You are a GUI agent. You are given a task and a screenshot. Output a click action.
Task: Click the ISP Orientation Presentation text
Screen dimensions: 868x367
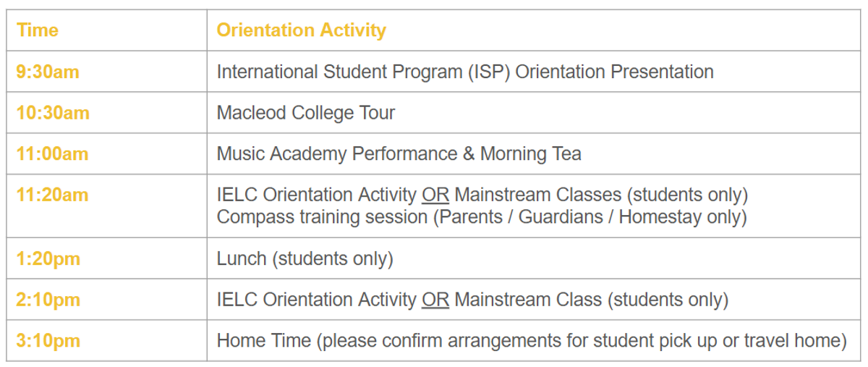coord(465,72)
